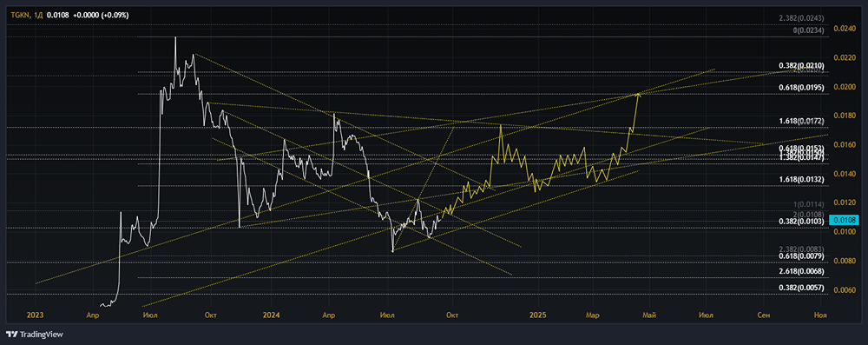The image size is (868, 345).
Task: Select the 0(0.0234) Fibonacci level label
Action: [809, 30]
